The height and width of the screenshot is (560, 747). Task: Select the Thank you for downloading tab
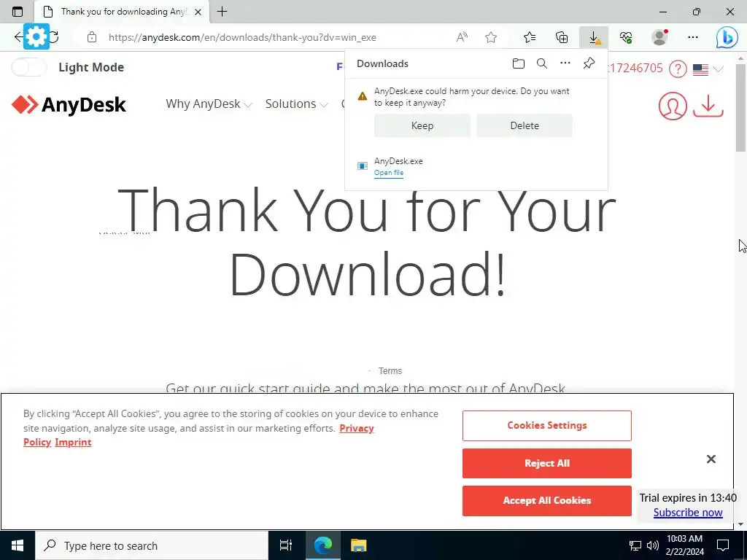click(x=122, y=12)
